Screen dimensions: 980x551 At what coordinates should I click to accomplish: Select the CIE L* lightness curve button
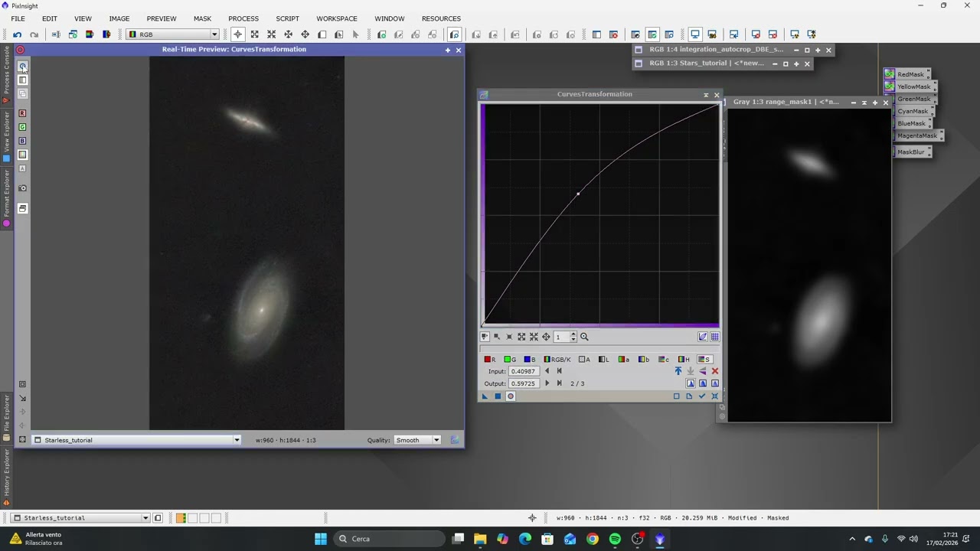(603, 359)
